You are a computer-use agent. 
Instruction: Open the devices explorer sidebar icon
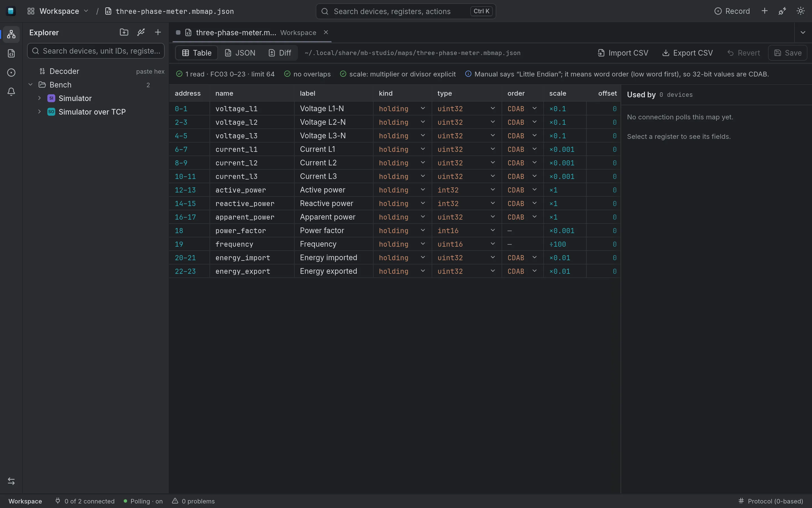coord(11,34)
